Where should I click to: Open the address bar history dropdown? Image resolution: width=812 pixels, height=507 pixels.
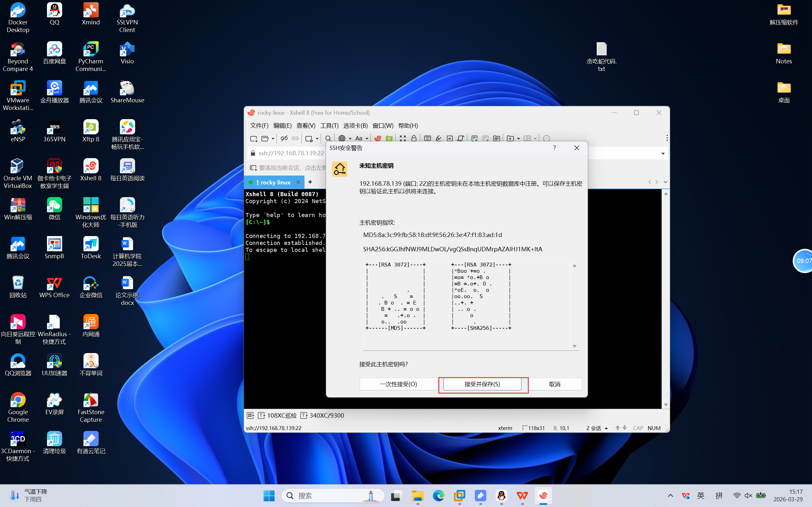[663, 154]
